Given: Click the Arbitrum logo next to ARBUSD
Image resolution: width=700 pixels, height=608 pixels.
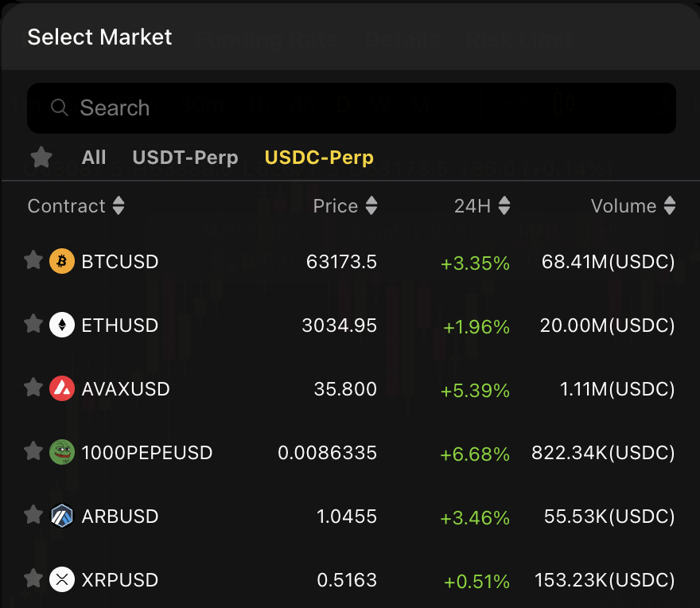Looking at the screenshot, I should point(61,516).
